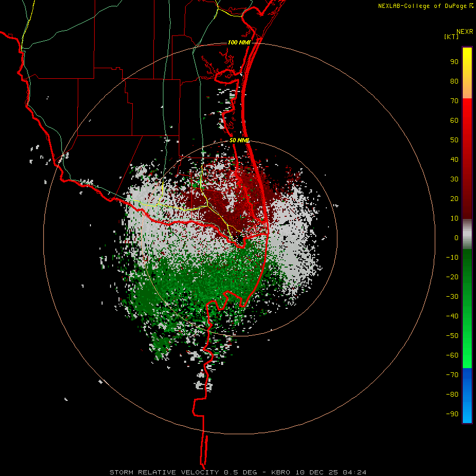Click the yellow top segment of the color bar
Image resolution: width=476 pixels, height=476 pixels.
click(x=467, y=73)
